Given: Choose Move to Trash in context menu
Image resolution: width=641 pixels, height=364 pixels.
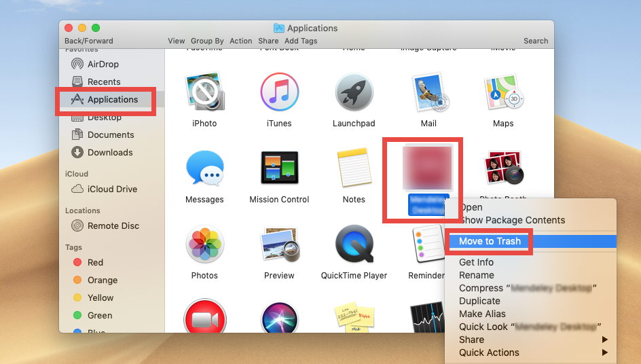Looking at the screenshot, I should coord(490,241).
